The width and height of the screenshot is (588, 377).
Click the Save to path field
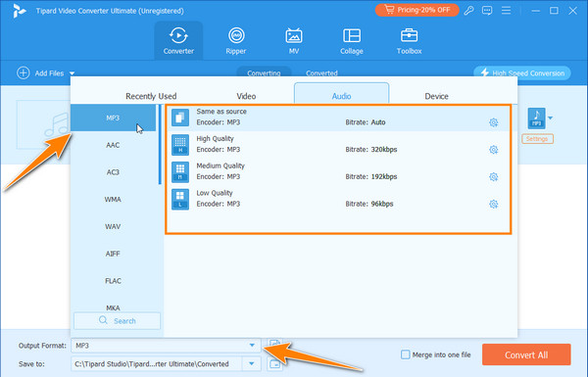tap(157, 364)
